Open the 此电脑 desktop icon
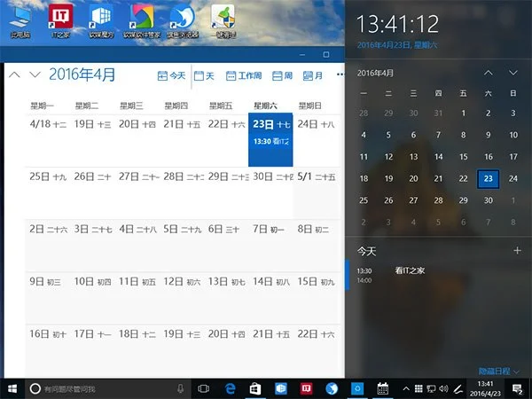The width and height of the screenshot is (532, 399). (x=19, y=20)
